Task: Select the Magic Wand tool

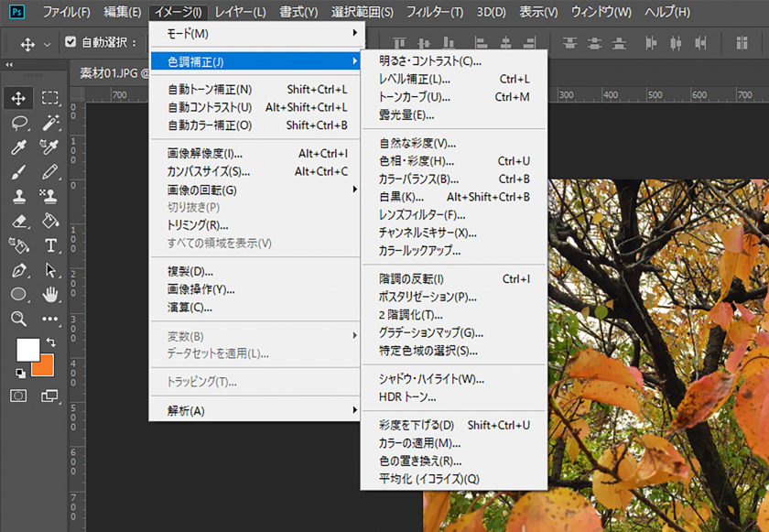Action: tap(50, 123)
